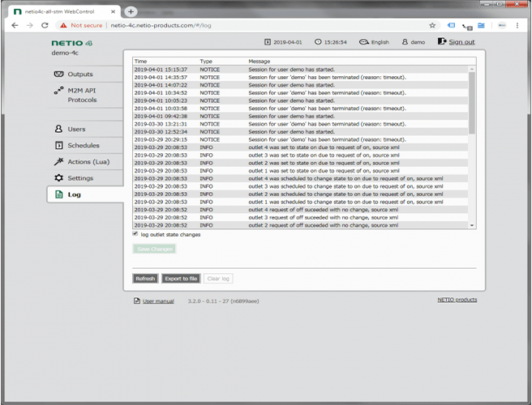Open a new browser tab

point(131,11)
